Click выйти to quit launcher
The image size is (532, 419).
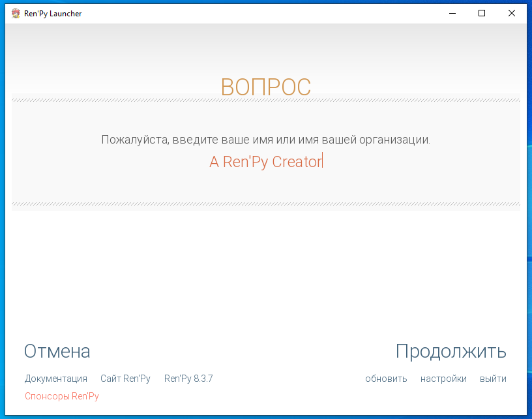pyautogui.click(x=493, y=379)
